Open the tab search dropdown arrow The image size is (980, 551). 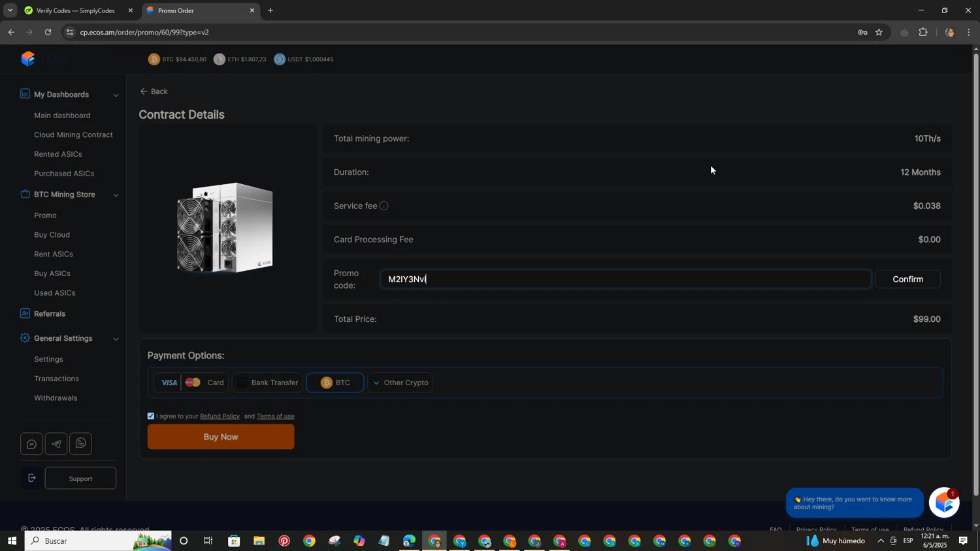click(10, 10)
